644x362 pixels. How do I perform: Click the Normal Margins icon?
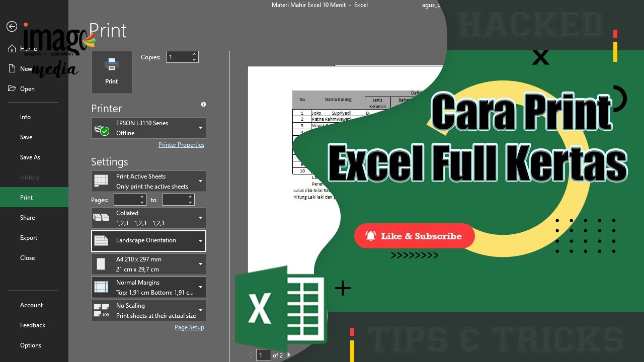click(101, 287)
